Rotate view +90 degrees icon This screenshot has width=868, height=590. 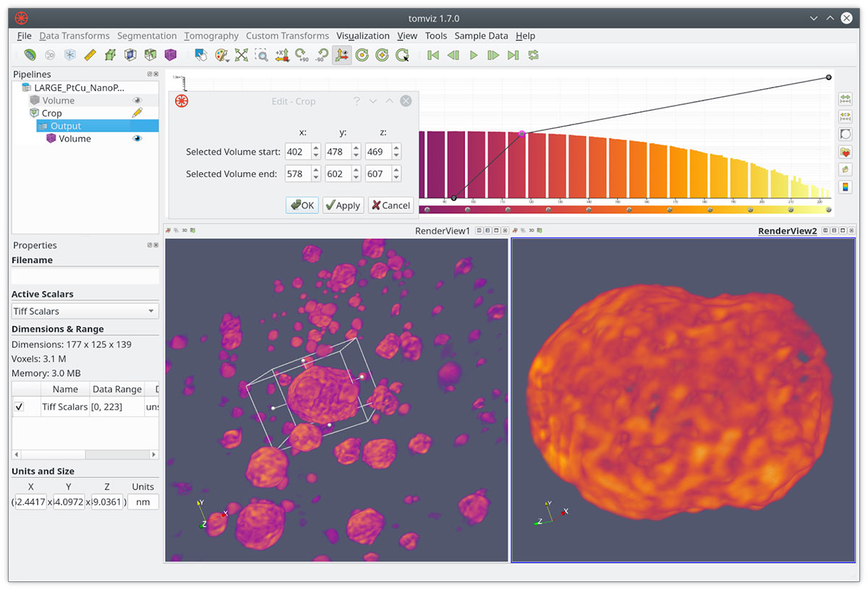pyautogui.click(x=302, y=55)
